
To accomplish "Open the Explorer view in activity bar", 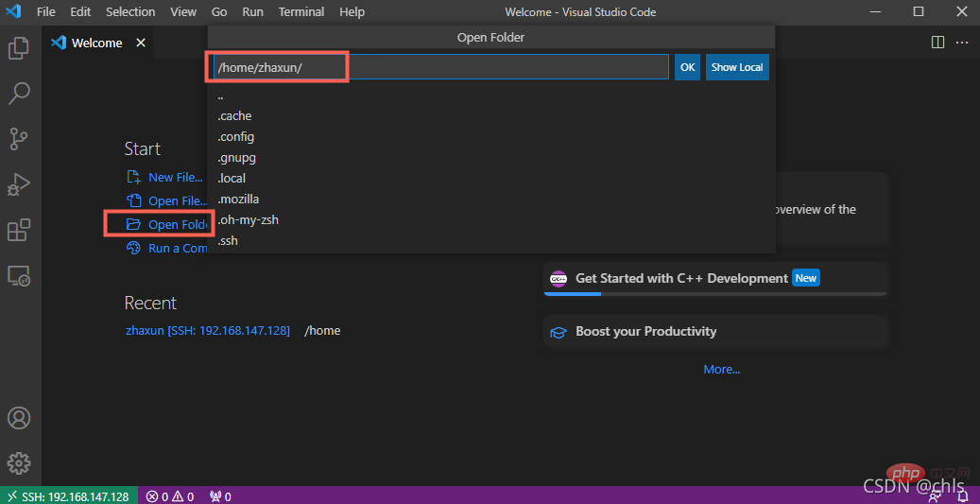I will pyautogui.click(x=19, y=47).
